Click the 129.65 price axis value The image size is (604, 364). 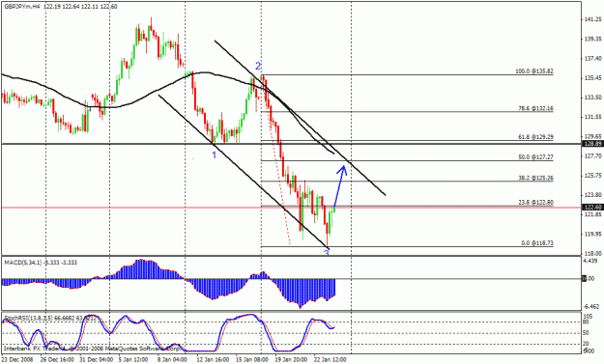coord(593,136)
